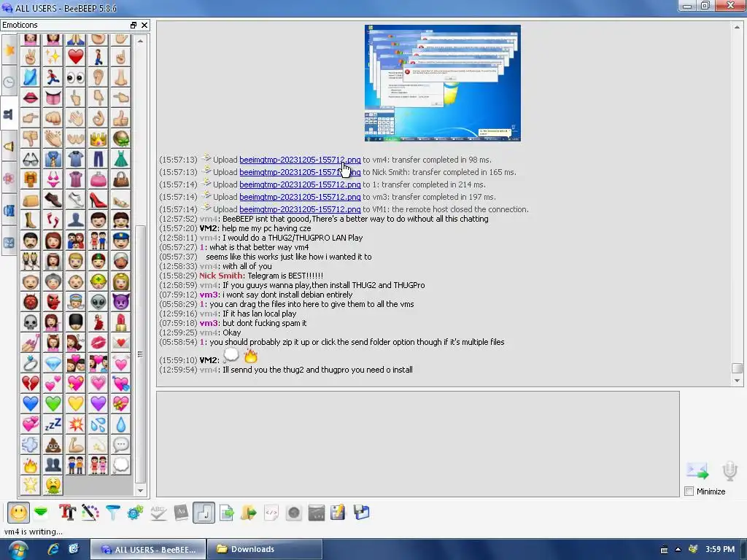Open the shared screenshot thumbnail in chat

443,83
